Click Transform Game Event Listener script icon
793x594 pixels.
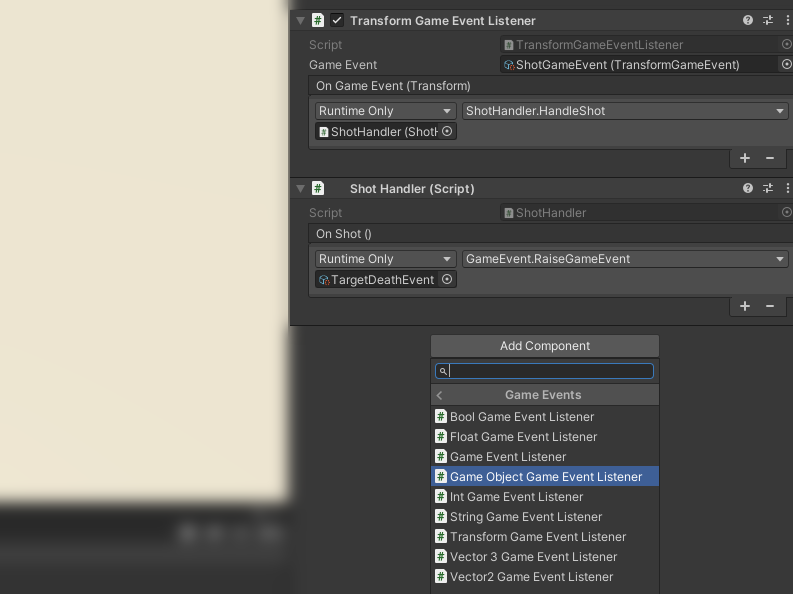click(318, 20)
